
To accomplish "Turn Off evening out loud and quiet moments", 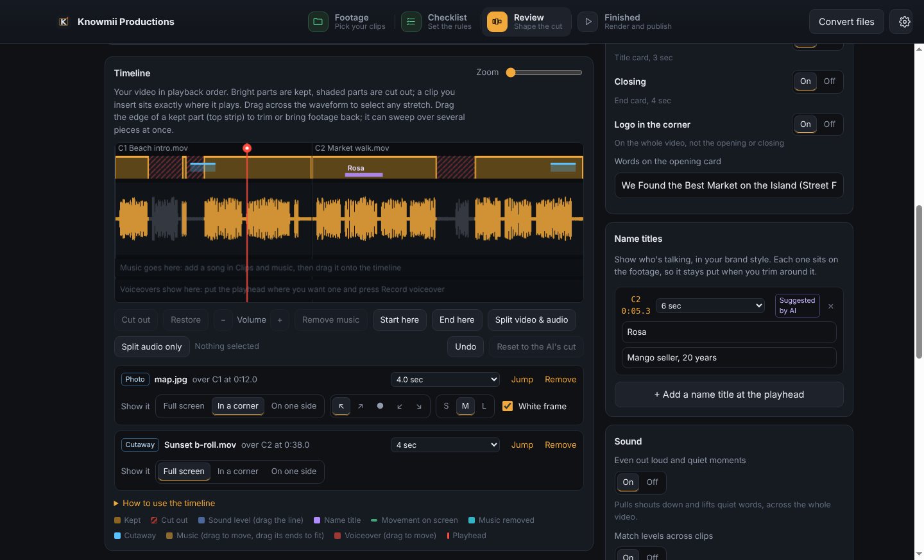I will coord(653,482).
